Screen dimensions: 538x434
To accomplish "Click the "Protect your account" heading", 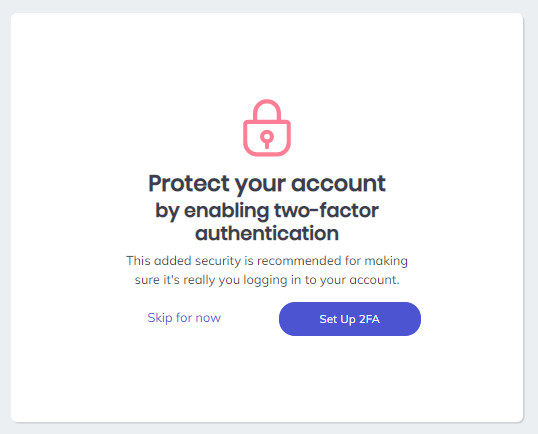I will pyautogui.click(x=267, y=184).
